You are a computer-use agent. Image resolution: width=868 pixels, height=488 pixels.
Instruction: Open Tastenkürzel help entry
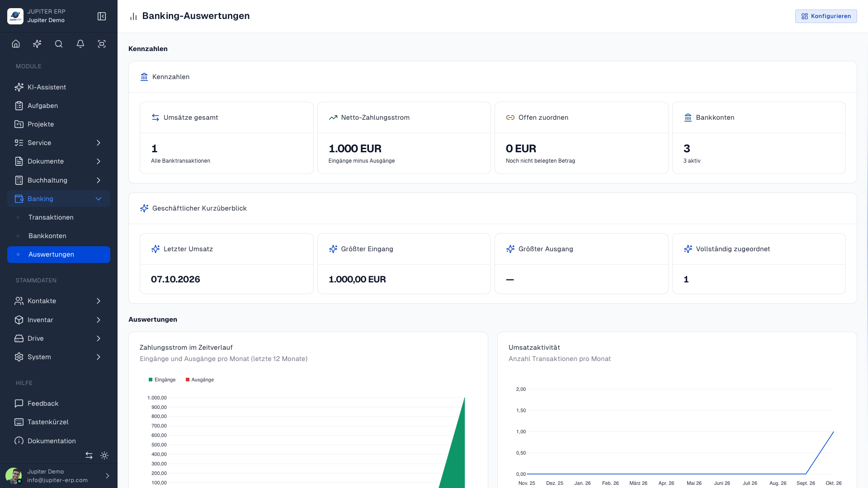click(x=59, y=422)
